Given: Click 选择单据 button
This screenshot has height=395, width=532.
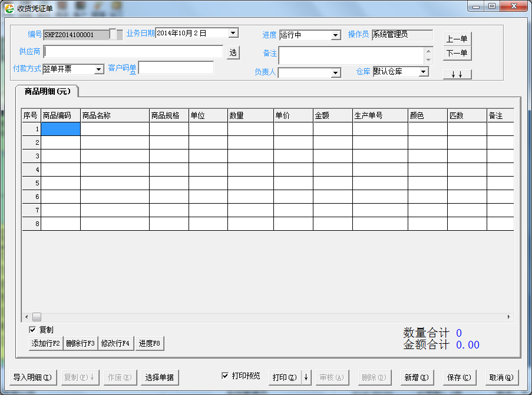Looking at the screenshot, I should pos(160,377).
